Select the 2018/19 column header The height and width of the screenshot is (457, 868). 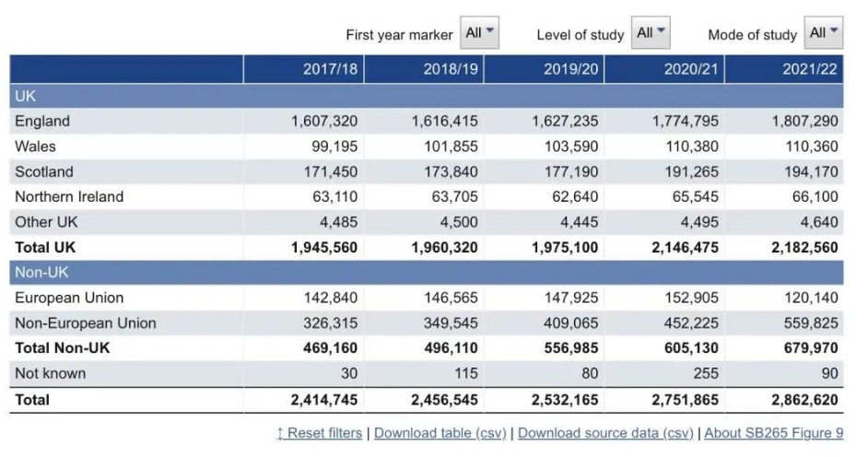pos(451,70)
